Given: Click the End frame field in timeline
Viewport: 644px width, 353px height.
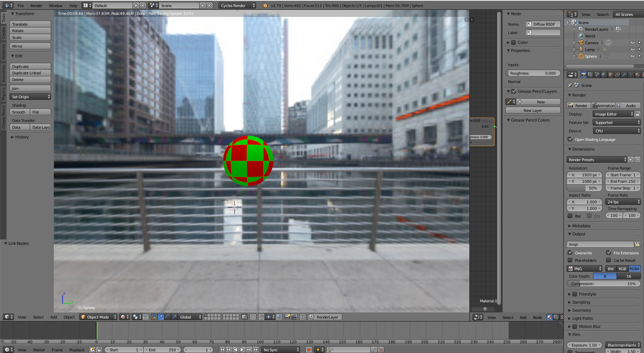Looking at the screenshot, I should click(x=163, y=350).
